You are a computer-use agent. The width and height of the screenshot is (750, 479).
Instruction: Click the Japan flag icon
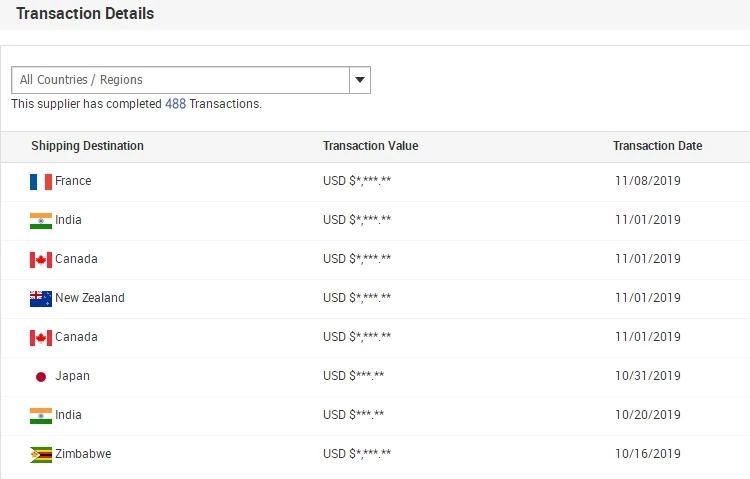pyautogui.click(x=41, y=377)
